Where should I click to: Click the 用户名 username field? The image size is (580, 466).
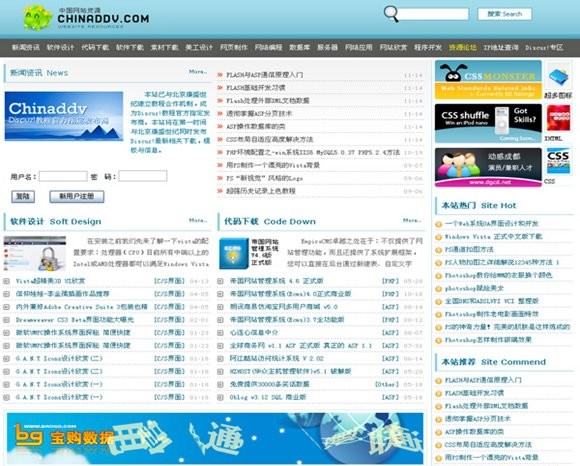(63, 176)
